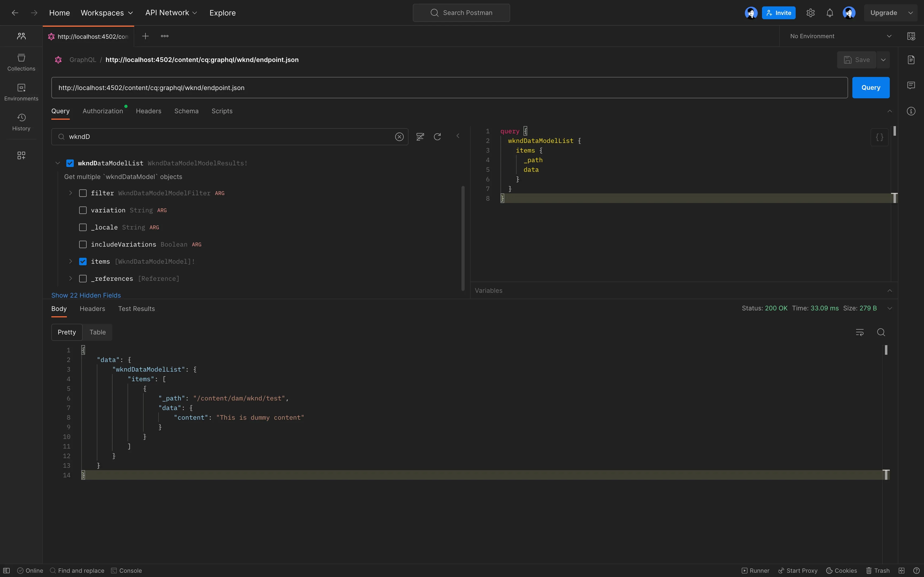Check the includeVariations argument
This screenshot has height=577, width=924.
pyautogui.click(x=83, y=244)
